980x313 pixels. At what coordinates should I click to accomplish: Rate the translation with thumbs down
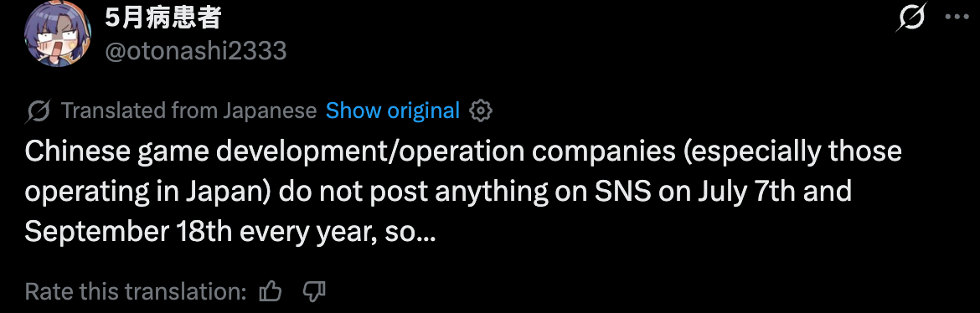(314, 290)
